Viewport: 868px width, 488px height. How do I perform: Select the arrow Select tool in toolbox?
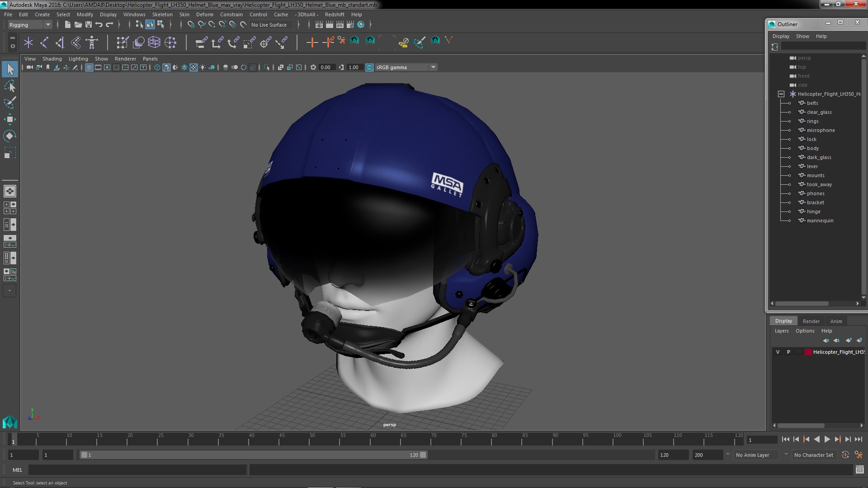point(10,69)
